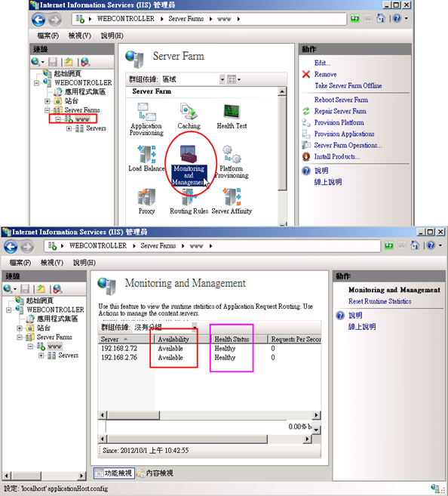Click Reboot Server Farm link

point(341,100)
